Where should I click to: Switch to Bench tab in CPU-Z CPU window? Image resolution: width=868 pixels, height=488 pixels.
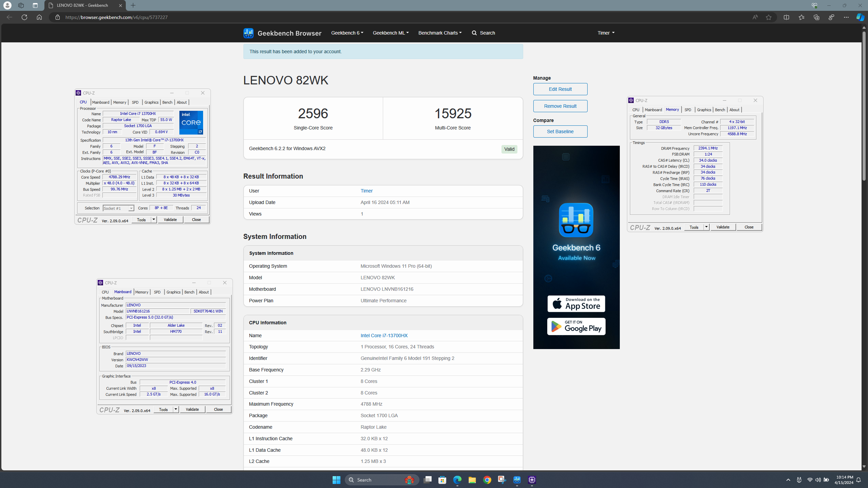[167, 102]
